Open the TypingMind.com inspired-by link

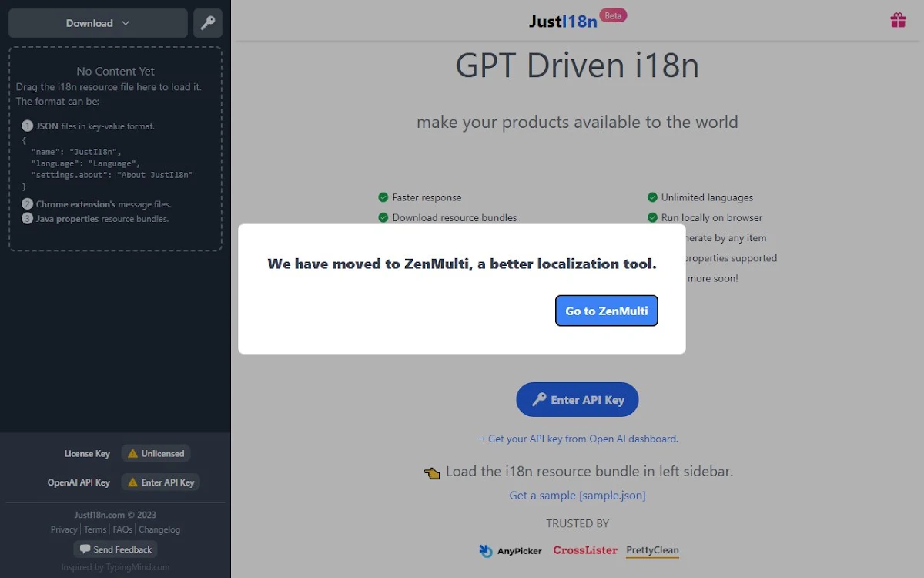click(137, 567)
